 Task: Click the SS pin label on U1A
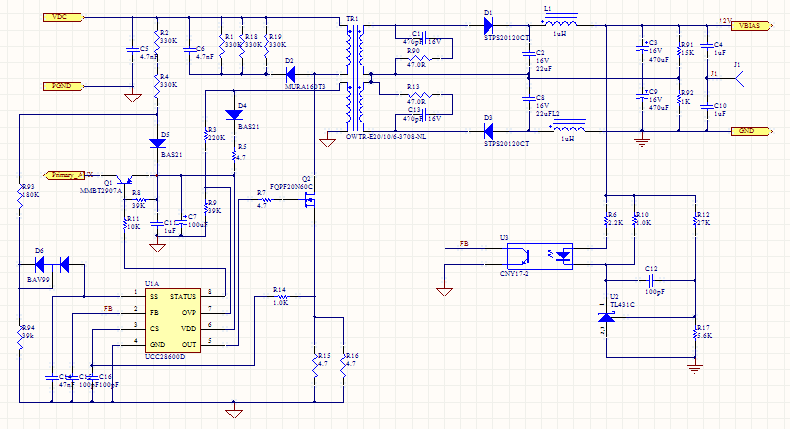click(x=154, y=296)
